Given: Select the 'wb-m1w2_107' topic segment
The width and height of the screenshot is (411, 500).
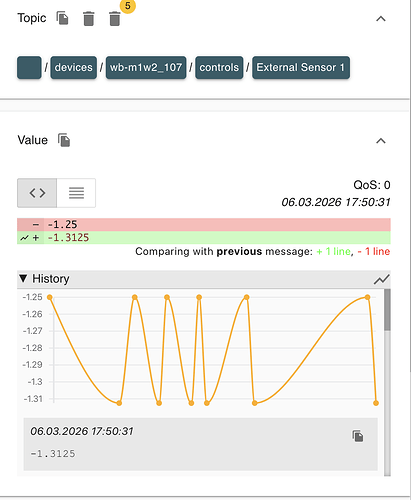Looking at the screenshot, I should coord(146,68).
